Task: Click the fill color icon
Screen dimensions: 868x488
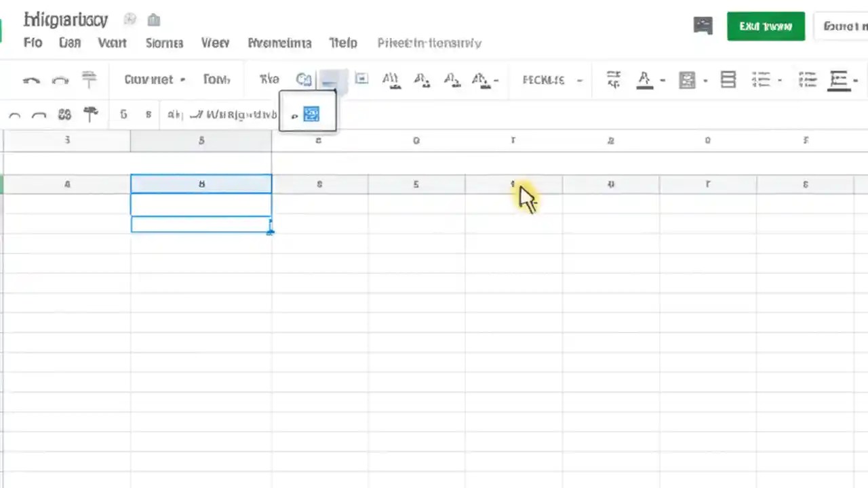Action: click(x=687, y=79)
